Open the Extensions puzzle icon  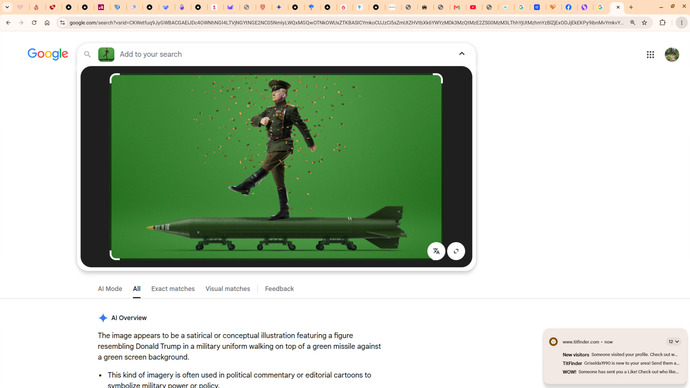pos(662,22)
